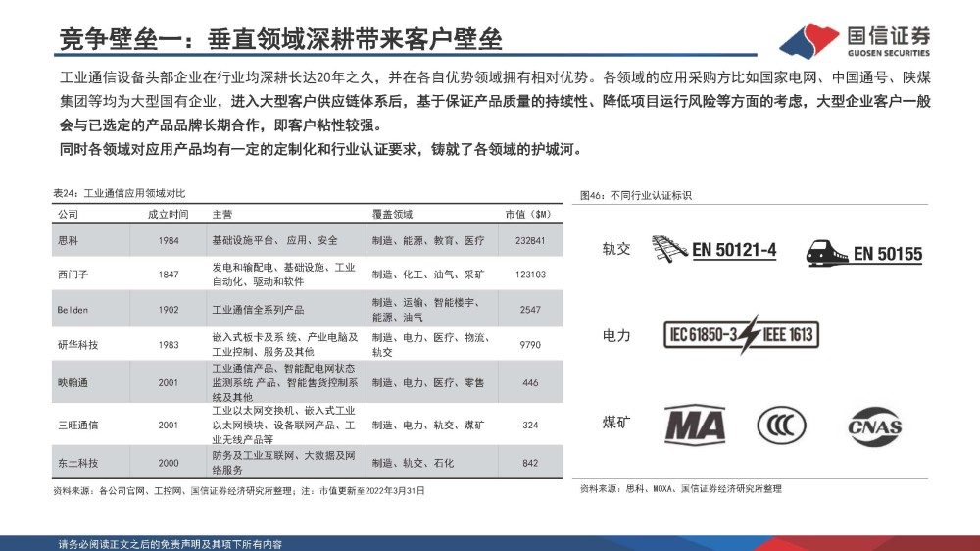
Task: Click the market value 2547
Action: coord(530,310)
